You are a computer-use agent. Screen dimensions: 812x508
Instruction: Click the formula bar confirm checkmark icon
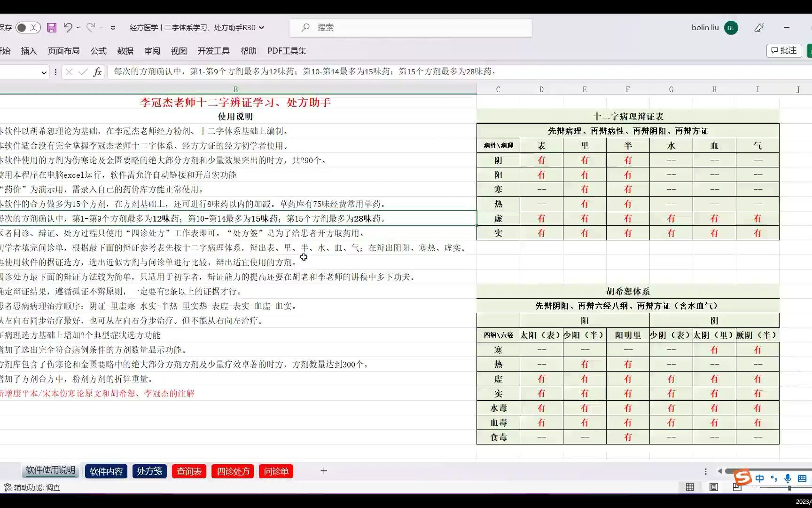point(83,72)
